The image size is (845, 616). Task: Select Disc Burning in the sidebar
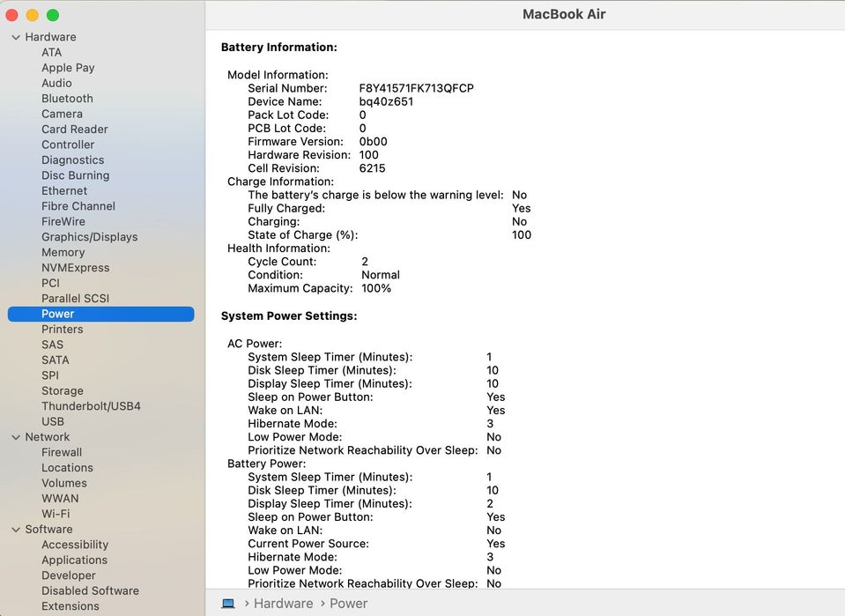pos(76,175)
